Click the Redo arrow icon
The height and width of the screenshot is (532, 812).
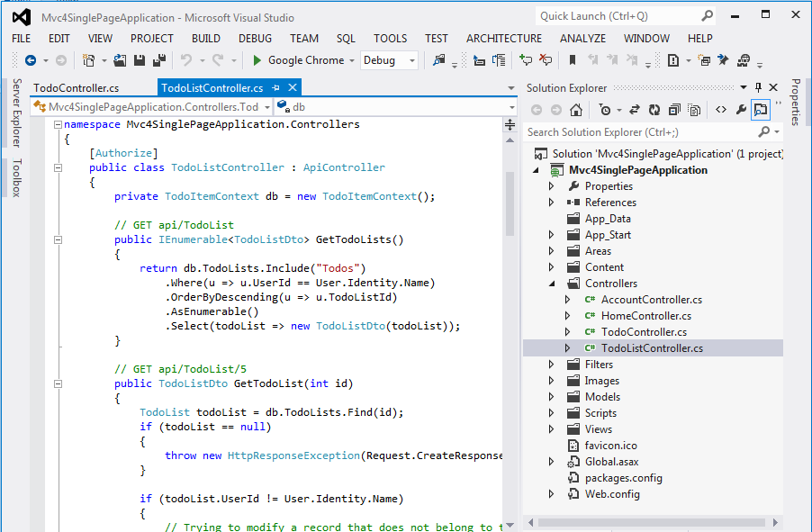point(218,60)
